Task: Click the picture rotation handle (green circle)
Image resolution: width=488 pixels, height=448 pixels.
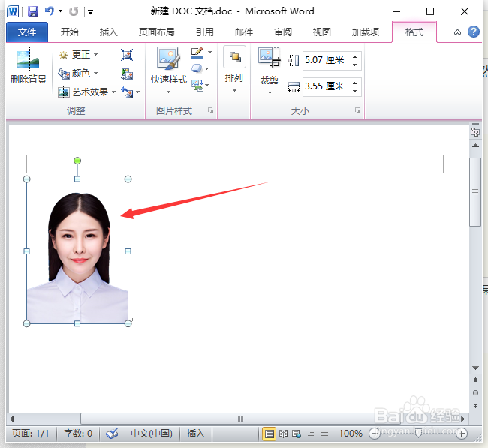Action: click(x=77, y=161)
